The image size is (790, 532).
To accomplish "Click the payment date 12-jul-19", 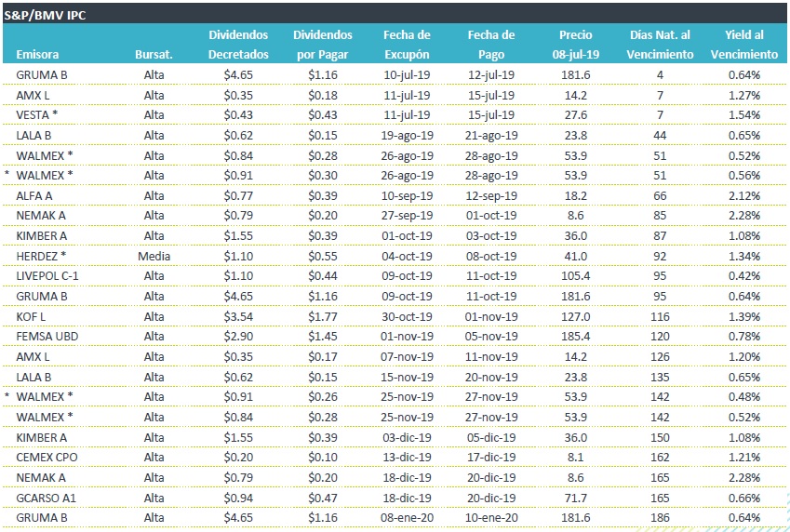I will [491, 74].
